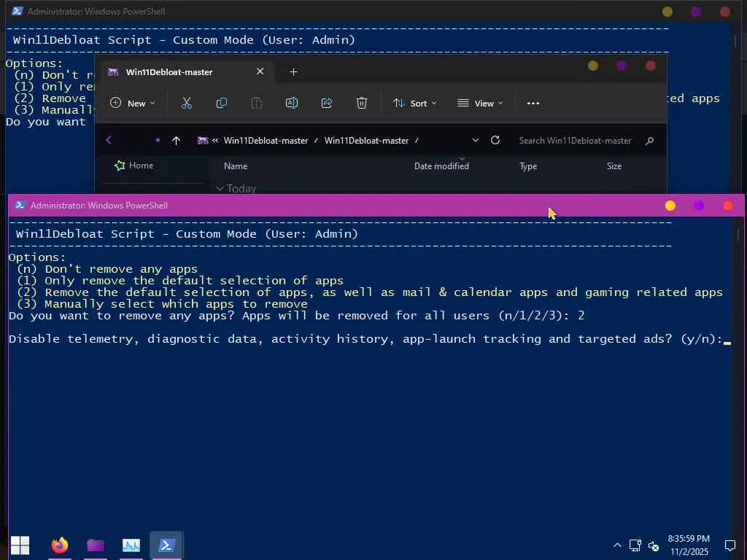Refresh the File Explorer folder view
The image size is (747, 560).
[495, 140]
